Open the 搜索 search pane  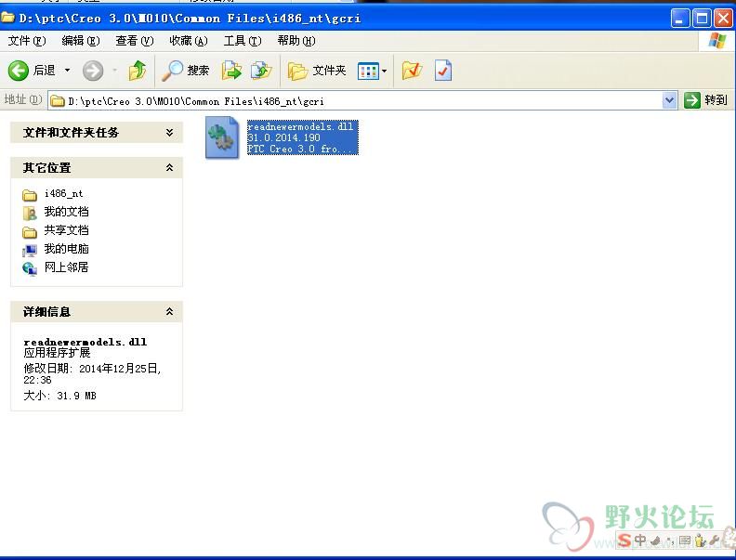pos(186,71)
